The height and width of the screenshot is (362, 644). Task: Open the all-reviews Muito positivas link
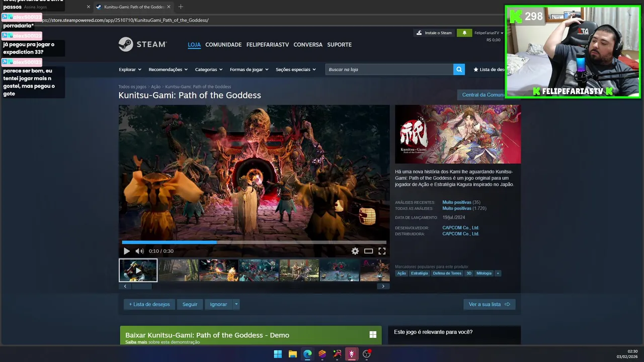(x=456, y=208)
